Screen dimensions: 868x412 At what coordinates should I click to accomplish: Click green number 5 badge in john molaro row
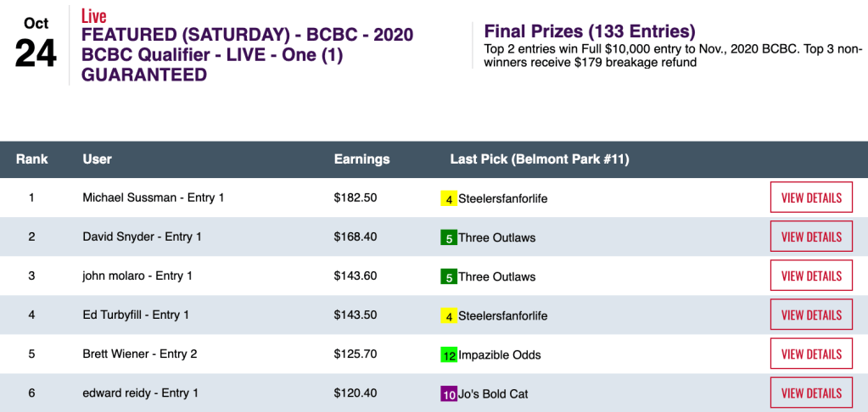449,277
